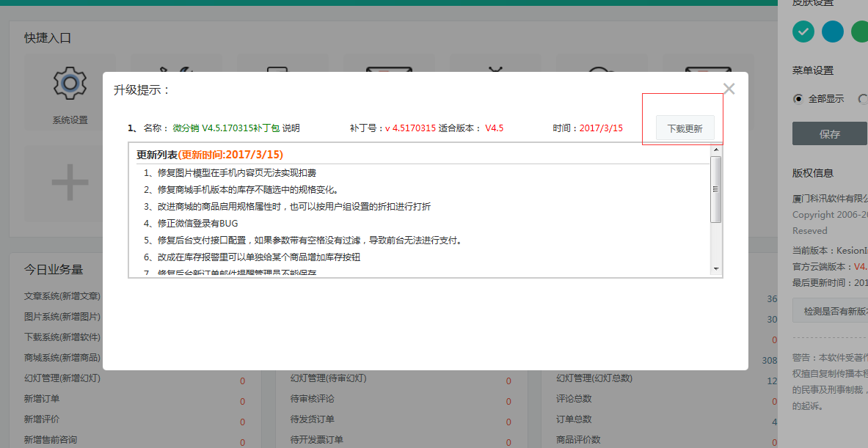Click the rightmost quick-entry display icon
Viewport: 868px width, 448px height.
tap(707, 70)
